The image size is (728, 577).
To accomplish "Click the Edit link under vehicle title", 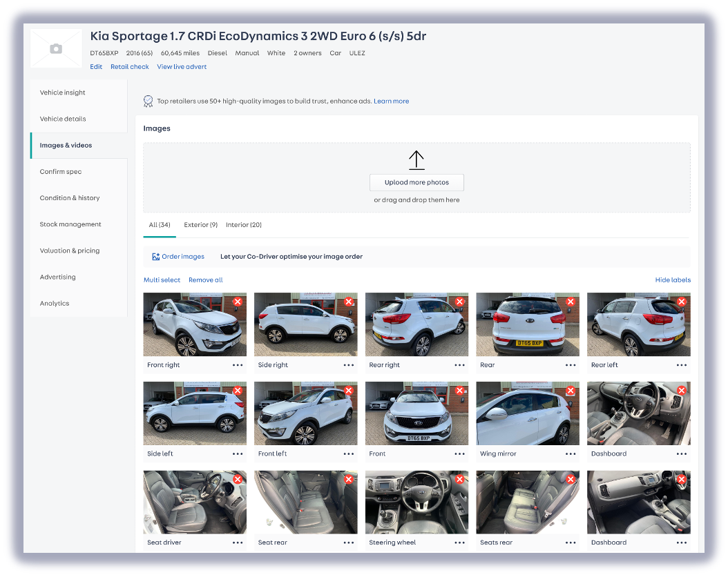I will tap(96, 67).
